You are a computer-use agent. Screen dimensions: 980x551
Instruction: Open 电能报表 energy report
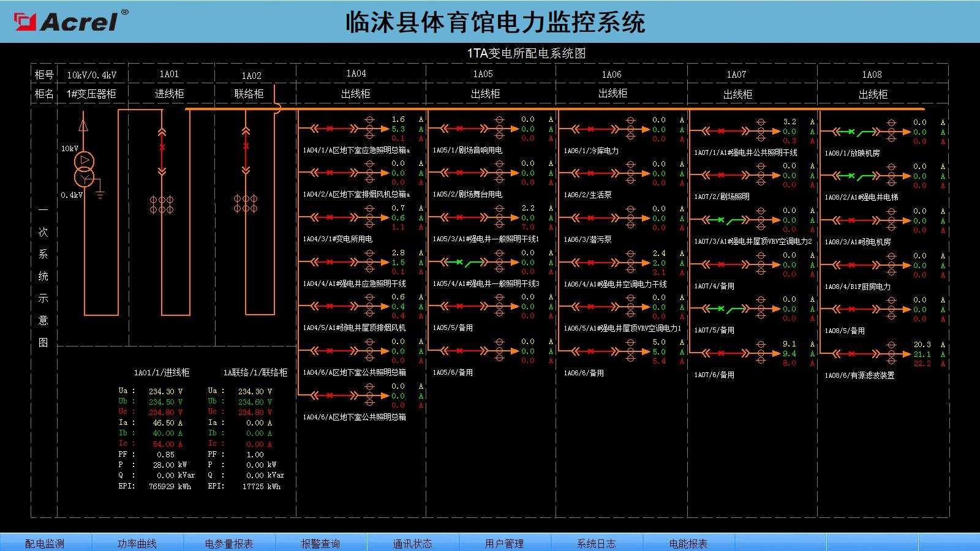(688, 543)
